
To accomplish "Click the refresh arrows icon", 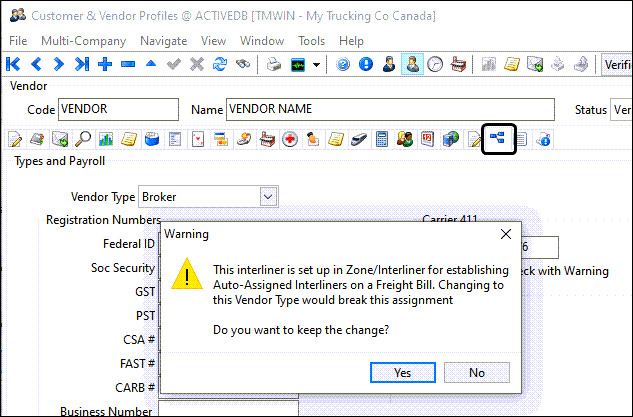I will (x=221, y=64).
